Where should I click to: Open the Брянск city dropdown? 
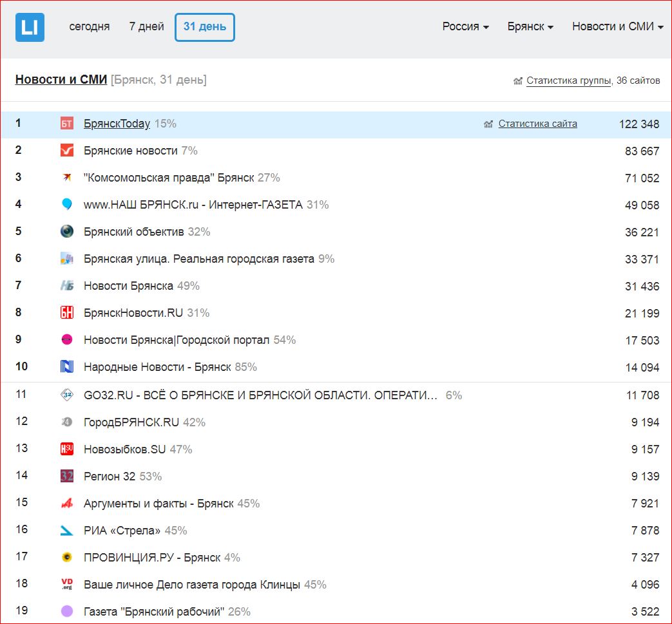point(530,27)
